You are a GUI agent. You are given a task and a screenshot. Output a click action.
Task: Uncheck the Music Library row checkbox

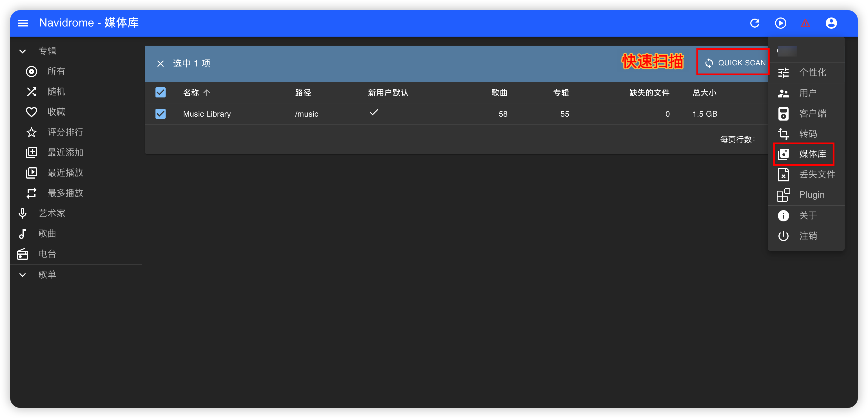coord(161,114)
